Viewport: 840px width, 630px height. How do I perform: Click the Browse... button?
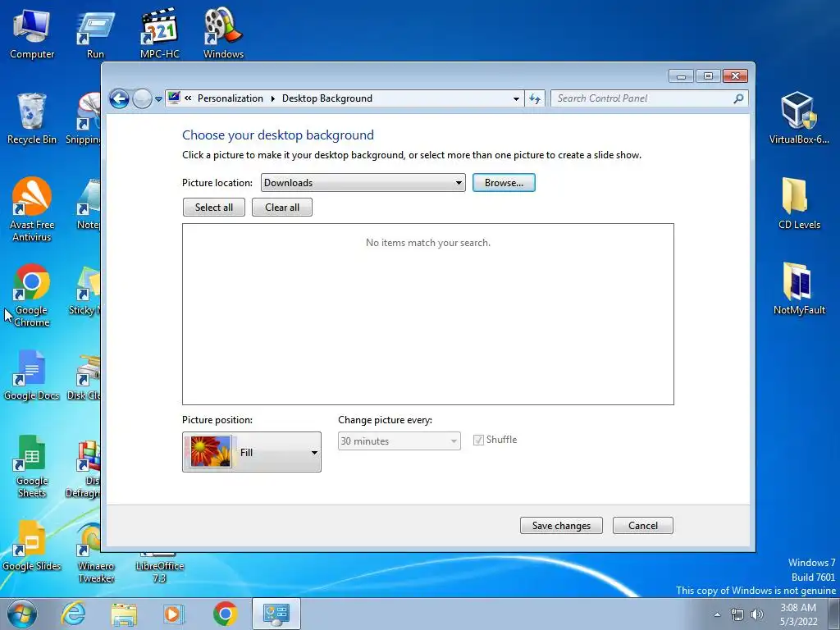point(504,183)
